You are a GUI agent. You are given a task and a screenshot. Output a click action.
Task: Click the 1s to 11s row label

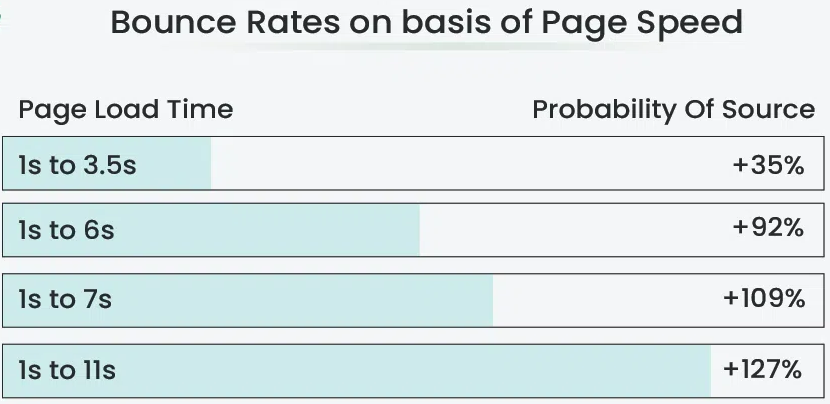[x=67, y=370]
